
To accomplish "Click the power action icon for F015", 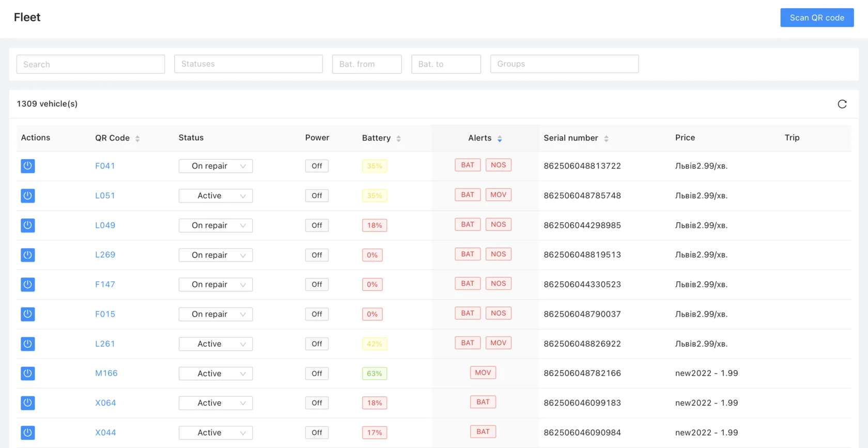I will (x=28, y=314).
